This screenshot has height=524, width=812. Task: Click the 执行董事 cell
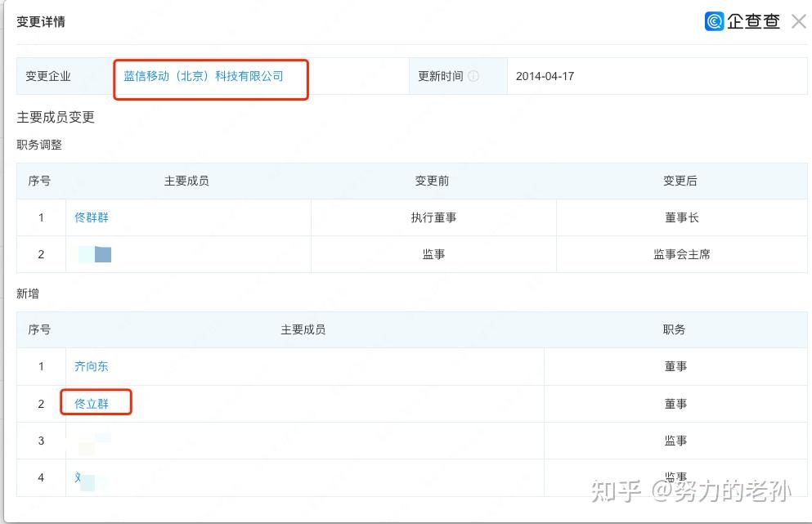tap(433, 217)
